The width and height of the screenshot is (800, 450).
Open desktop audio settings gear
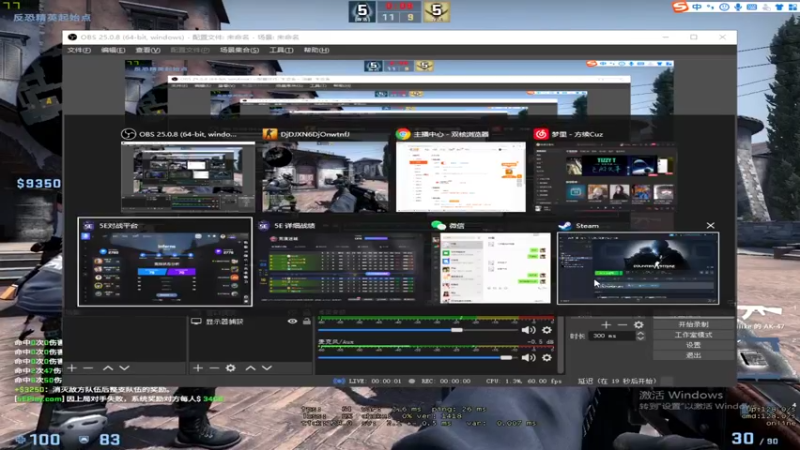tap(546, 330)
